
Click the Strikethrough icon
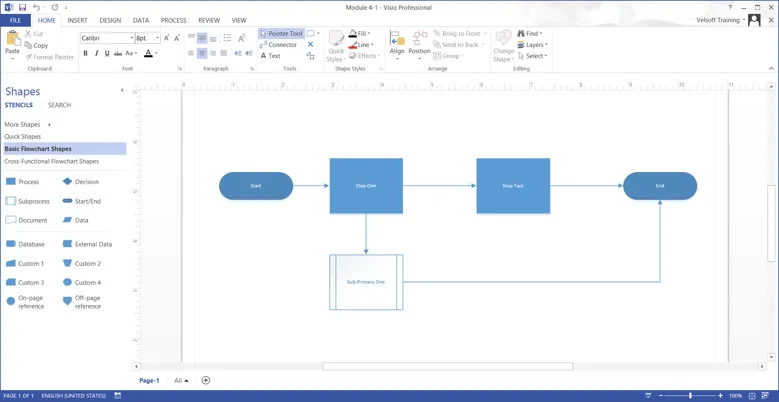(x=118, y=53)
